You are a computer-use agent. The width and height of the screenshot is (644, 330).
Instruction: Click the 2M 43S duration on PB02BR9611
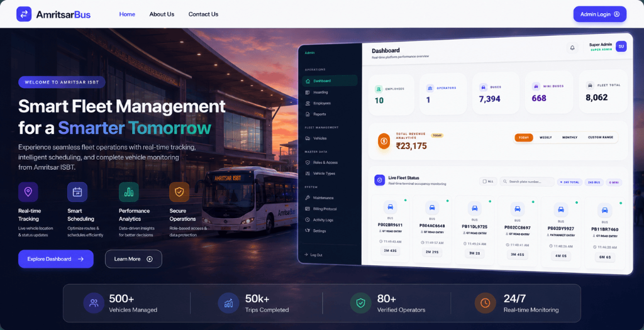[x=390, y=251]
